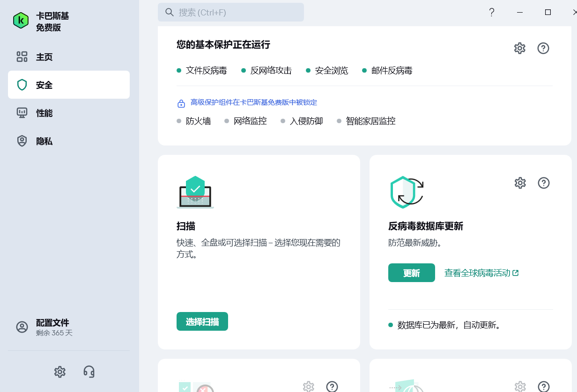Click the 卡巴斯基 免费版 product name
Viewport: 577px width, 392px height.
52,22
